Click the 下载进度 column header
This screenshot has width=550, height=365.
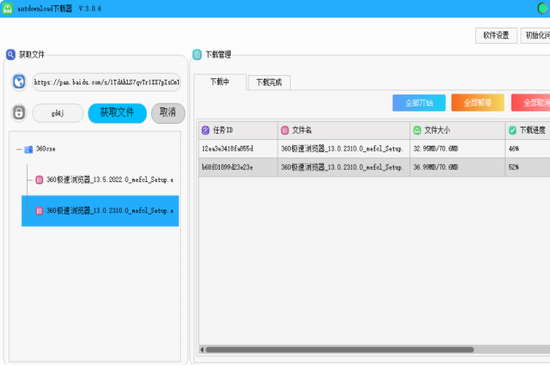(x=528, y=130)
